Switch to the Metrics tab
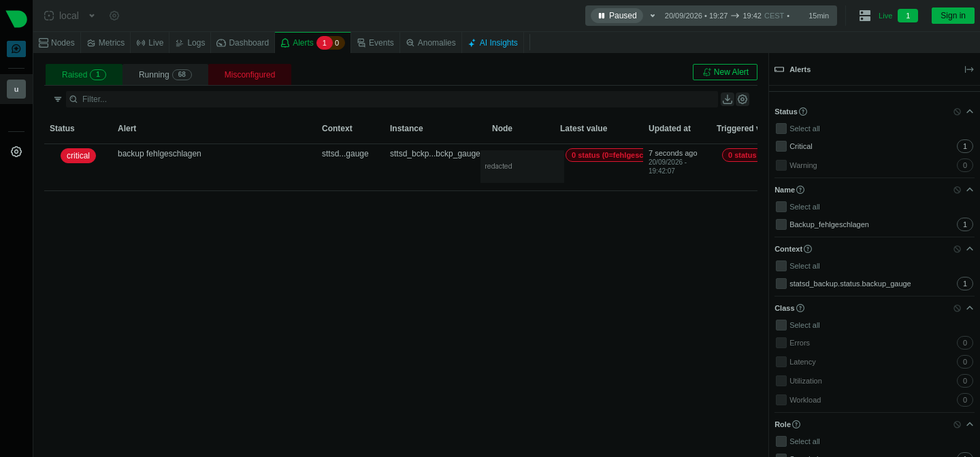This screenshot has height=457, width=980. tap(105, 43)
